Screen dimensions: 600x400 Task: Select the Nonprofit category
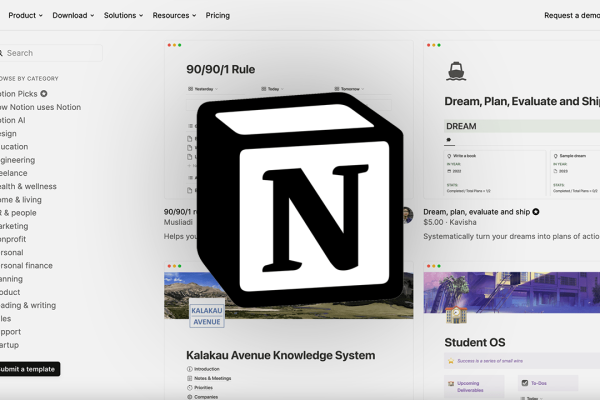[x=13, y=239]
